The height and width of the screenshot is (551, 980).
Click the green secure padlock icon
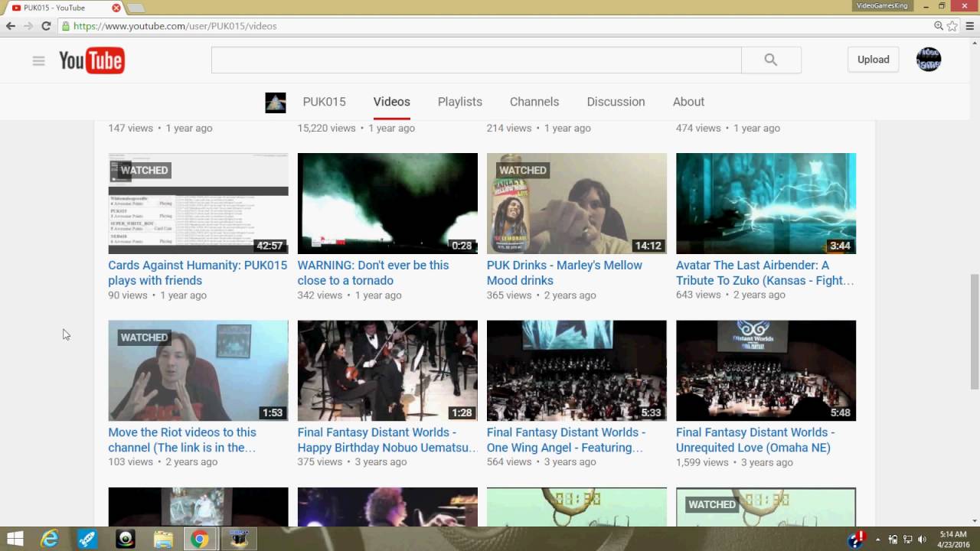point(66,26)
